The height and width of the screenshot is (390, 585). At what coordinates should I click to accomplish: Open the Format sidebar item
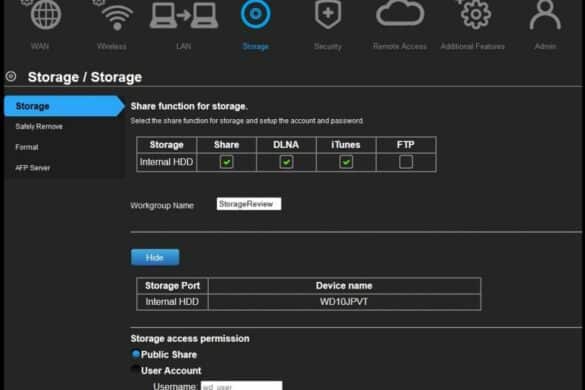(x=27, y=147)
